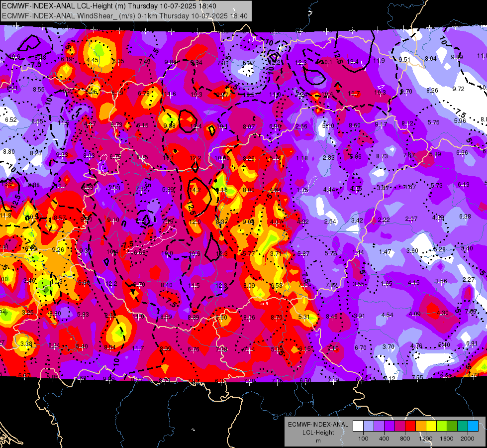The image size is (487, 448).
Task: Click the wind shear value 3.56
Action: pyautogui.click(x=441, y=281)
